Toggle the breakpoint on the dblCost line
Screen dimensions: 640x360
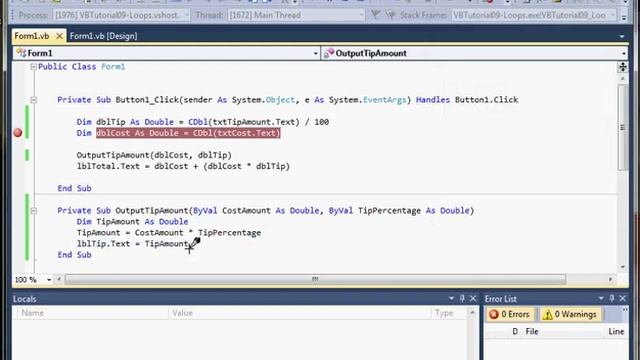pos(18,133)
